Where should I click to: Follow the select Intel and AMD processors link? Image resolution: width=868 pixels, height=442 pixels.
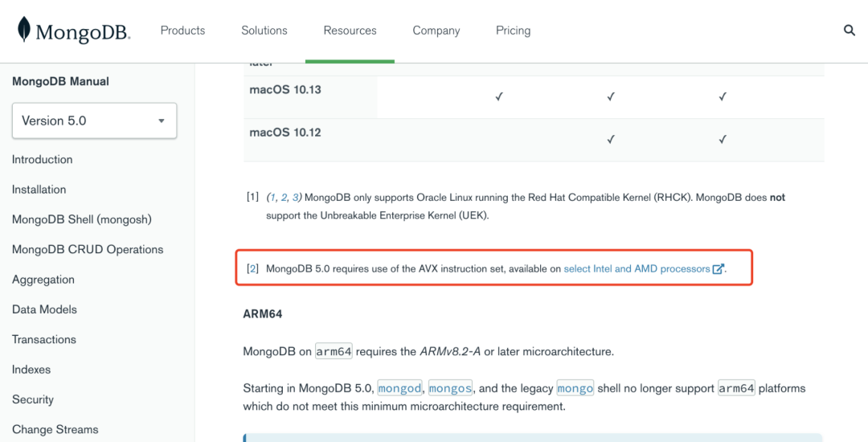pyautogui.click(x=637, y=269)
